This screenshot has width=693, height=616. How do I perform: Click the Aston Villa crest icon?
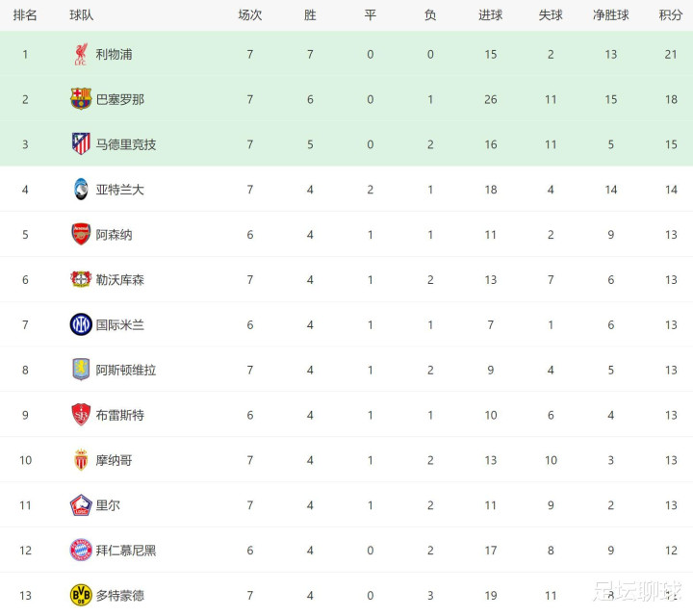tap(81, 370)
